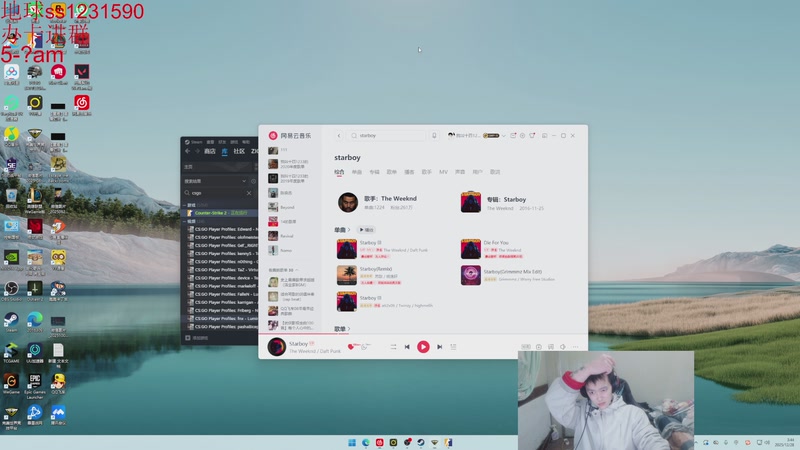Image resolution: width=800 pixels, height=450 pixels.
Task: Select the 单曲 search results tab
Action: tap(357, 172)
